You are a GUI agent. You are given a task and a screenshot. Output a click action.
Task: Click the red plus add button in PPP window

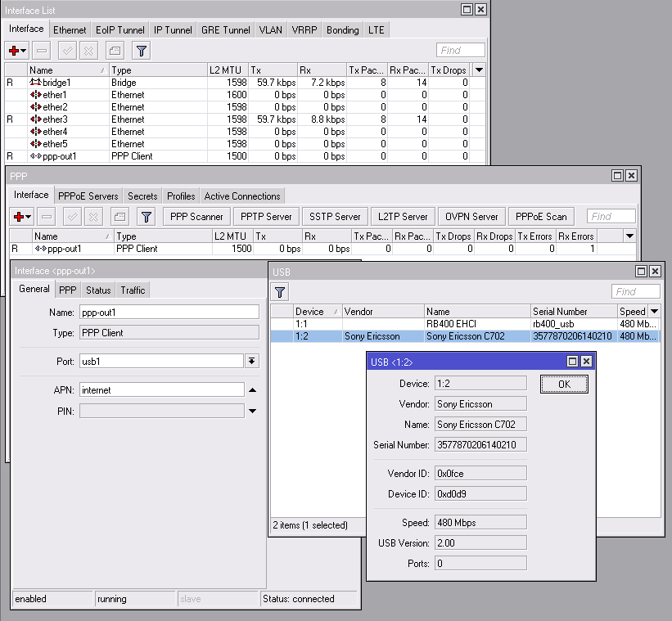(21, 217)
